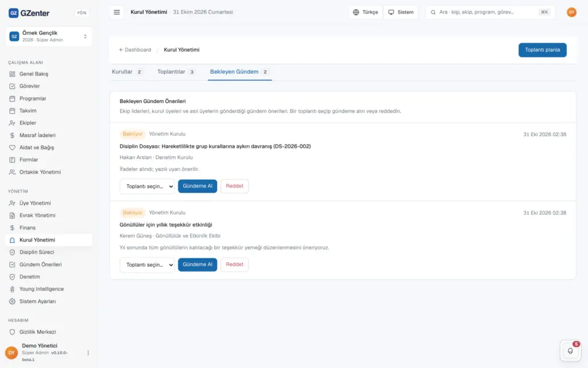Click the Üye Yönetimi user icon
This screenshot has width=588, height=368.
pyautogui.click(x=12, y=203)
